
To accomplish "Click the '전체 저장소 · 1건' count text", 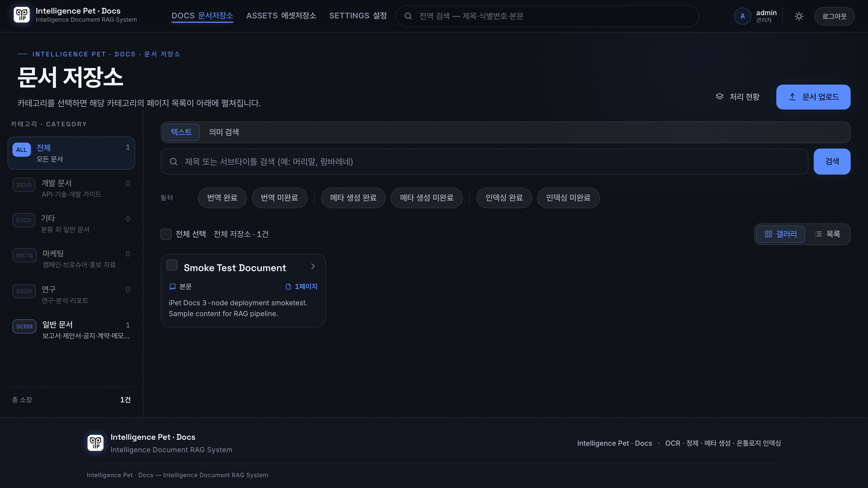I will click(241, 234).
